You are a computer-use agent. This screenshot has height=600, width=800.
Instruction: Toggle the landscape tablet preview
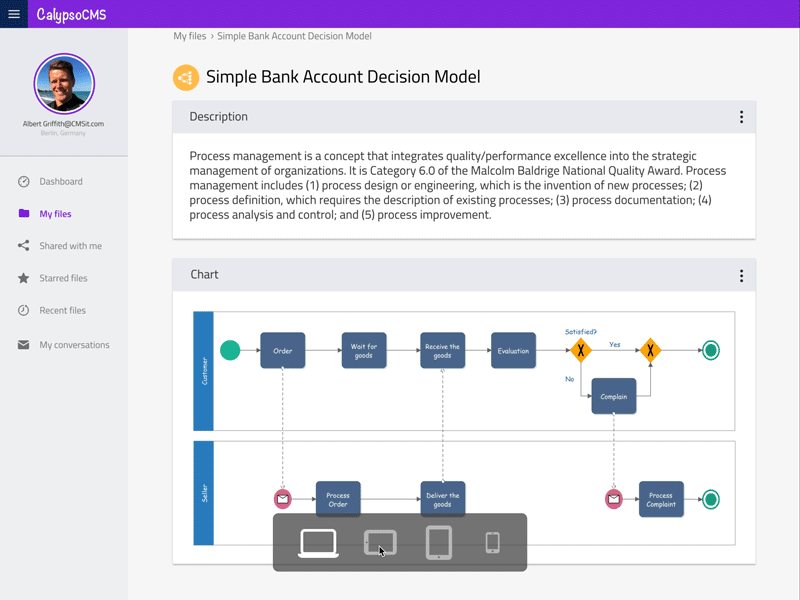pos(380,543)
